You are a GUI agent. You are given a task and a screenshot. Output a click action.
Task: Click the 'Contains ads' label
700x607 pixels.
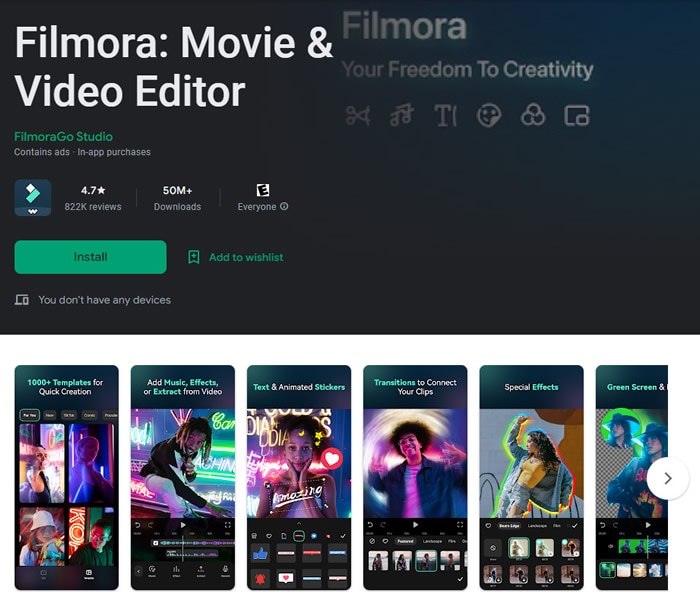click(x=42, y=152)
